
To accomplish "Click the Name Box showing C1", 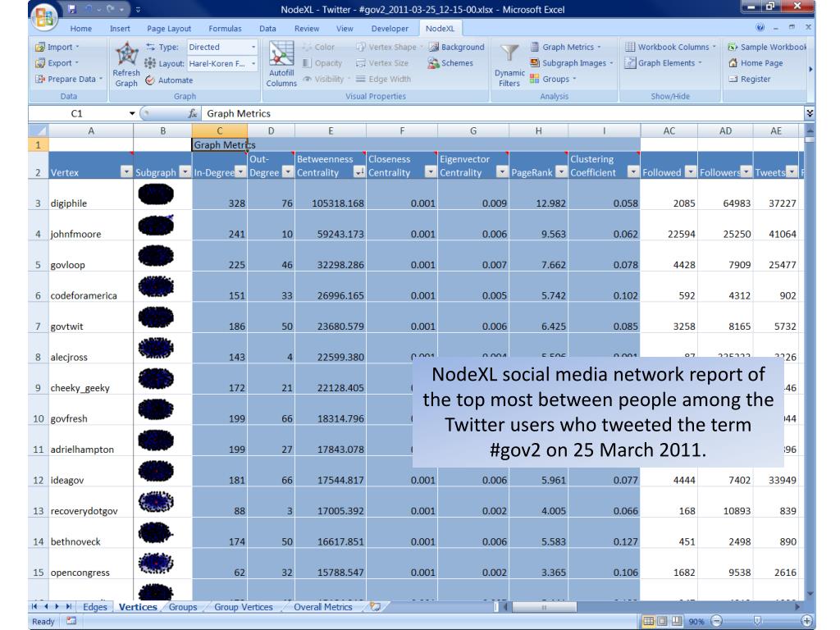I will [x=76, y=113].
